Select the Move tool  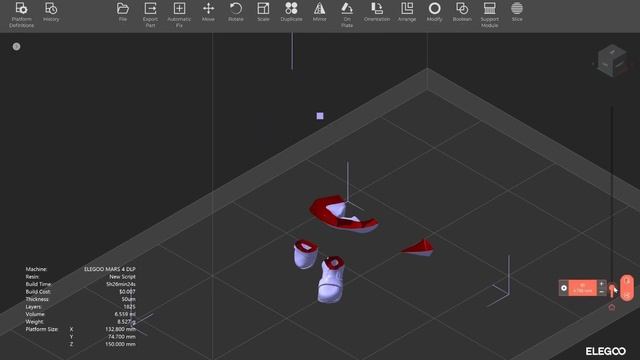tap(208, 12)
